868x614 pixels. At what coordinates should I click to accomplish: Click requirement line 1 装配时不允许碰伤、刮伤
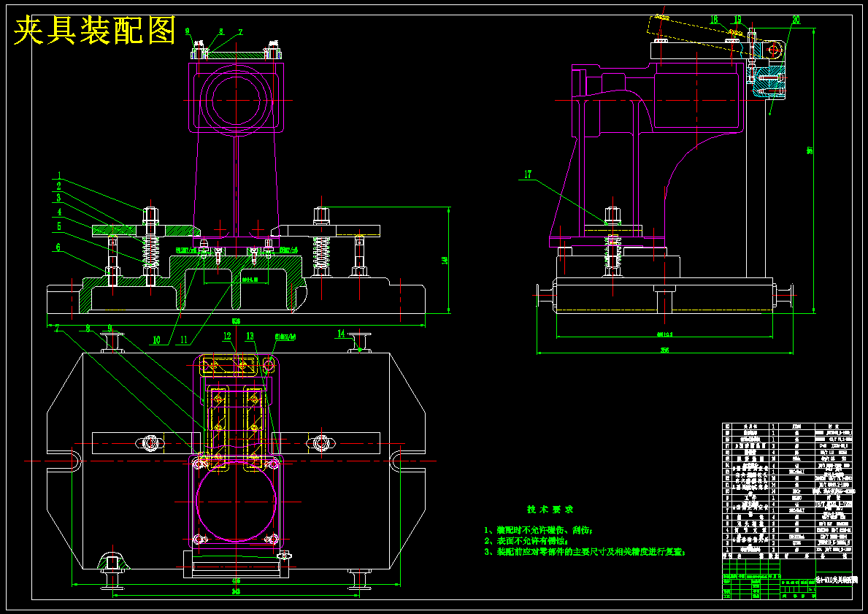[x=538, y=530]
